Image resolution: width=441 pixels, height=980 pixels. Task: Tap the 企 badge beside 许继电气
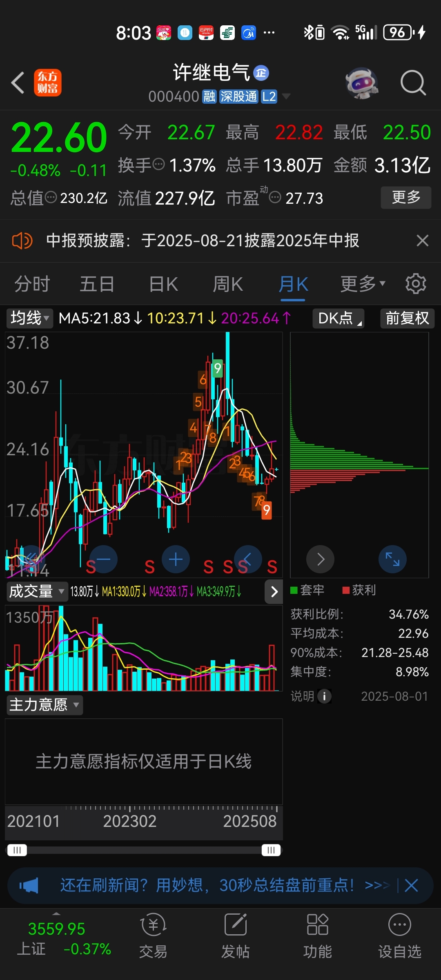click(x=261, y=73)
